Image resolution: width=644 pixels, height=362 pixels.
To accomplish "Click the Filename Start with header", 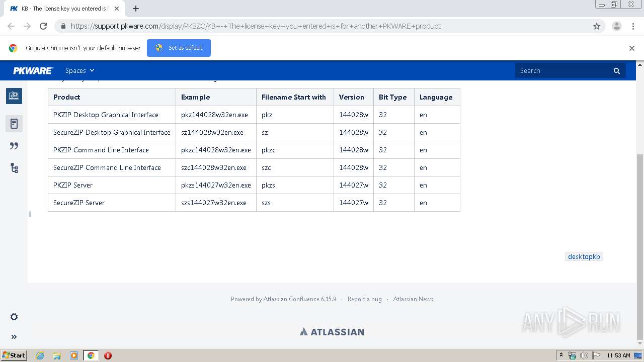I will click(x=295, y=97).
